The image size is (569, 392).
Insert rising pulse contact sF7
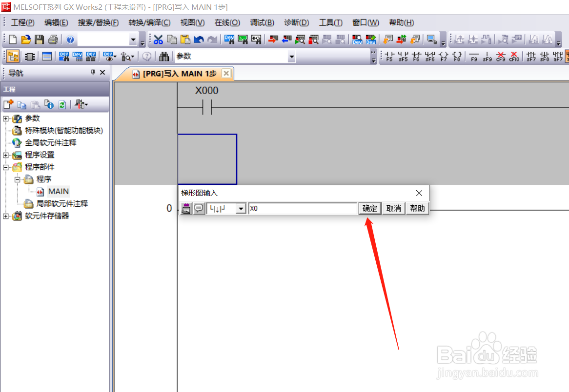tap(531, 56)
